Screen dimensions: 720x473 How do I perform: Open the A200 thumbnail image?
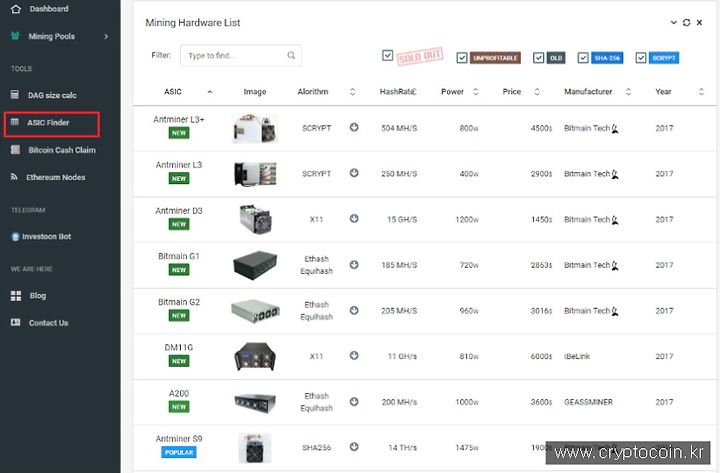(x=255, y=402)
